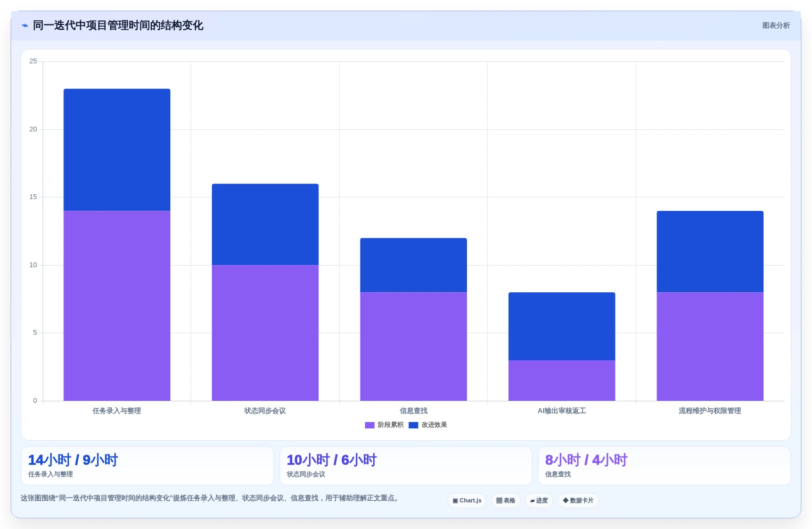Open the 14小时 / 9小时 data card

[147, 466]
